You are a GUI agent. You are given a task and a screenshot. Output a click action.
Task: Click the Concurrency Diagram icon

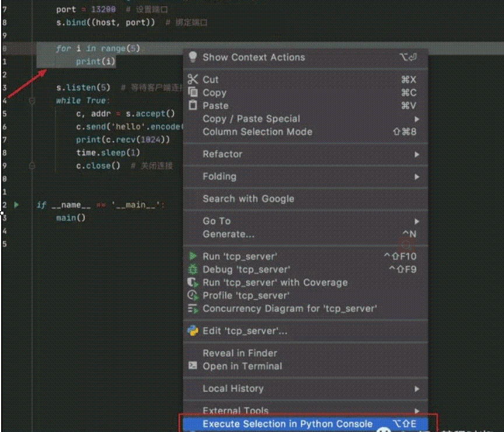point(193,308)
